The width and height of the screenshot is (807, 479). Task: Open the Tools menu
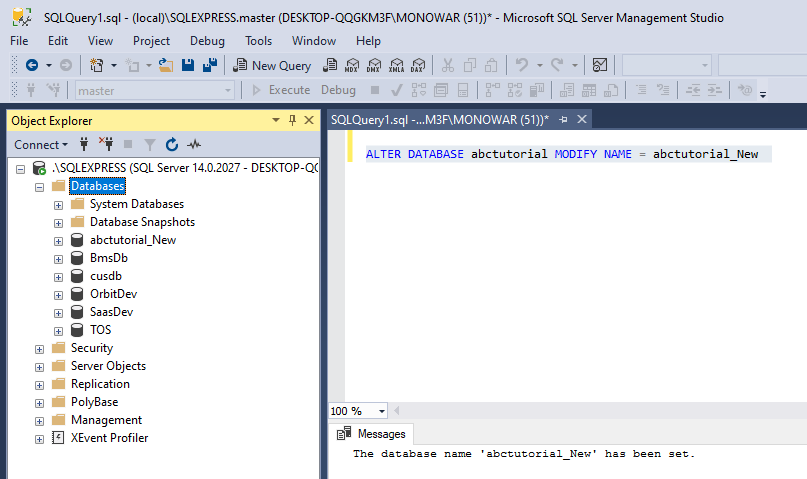coord(258,41)
